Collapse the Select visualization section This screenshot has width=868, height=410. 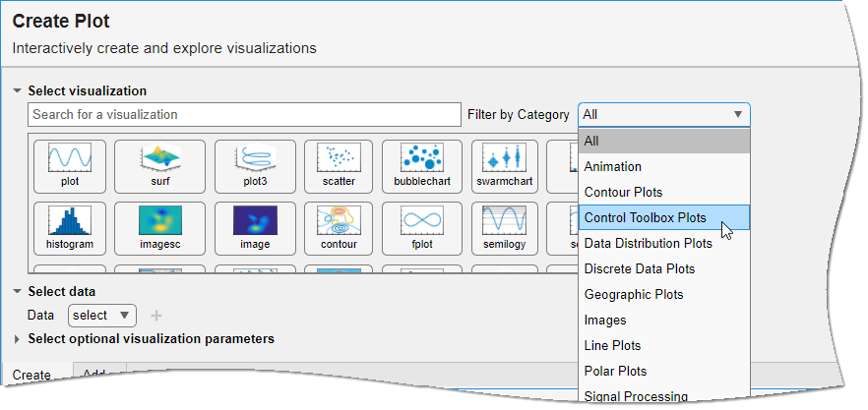pos(17,90)
